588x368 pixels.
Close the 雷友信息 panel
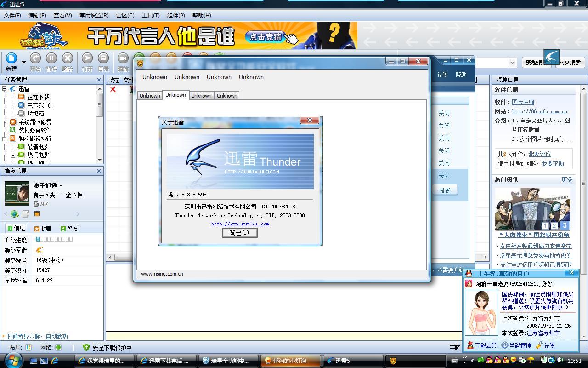click(x=99, y=171)
